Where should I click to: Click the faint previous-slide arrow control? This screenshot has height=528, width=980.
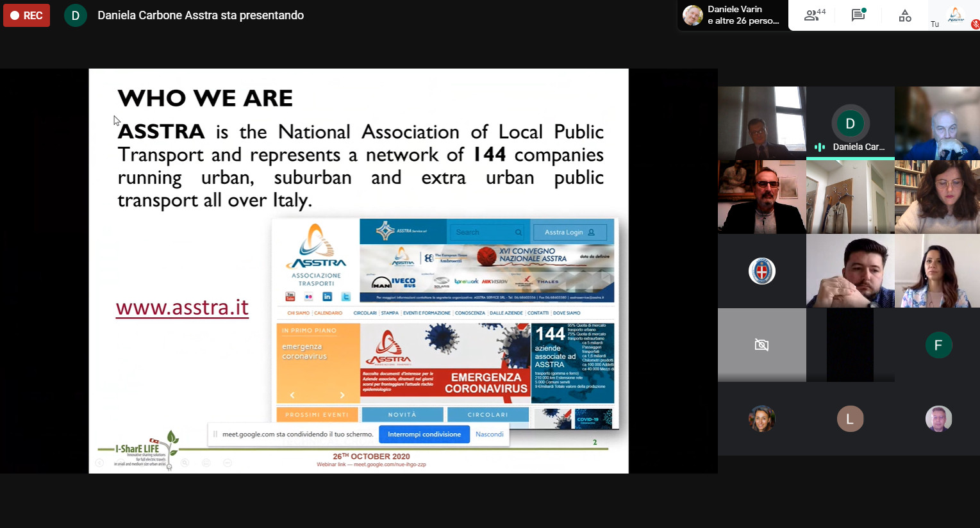tap(99, 463)
